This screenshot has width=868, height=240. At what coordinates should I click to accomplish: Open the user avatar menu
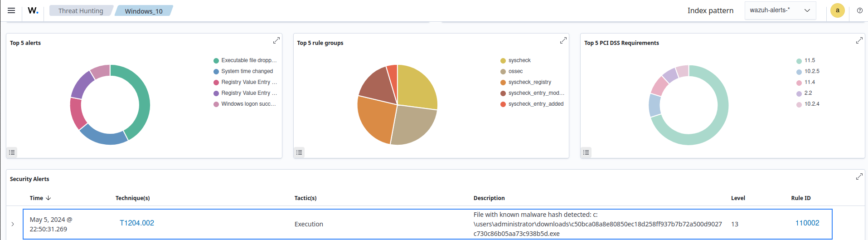[837, 10]
